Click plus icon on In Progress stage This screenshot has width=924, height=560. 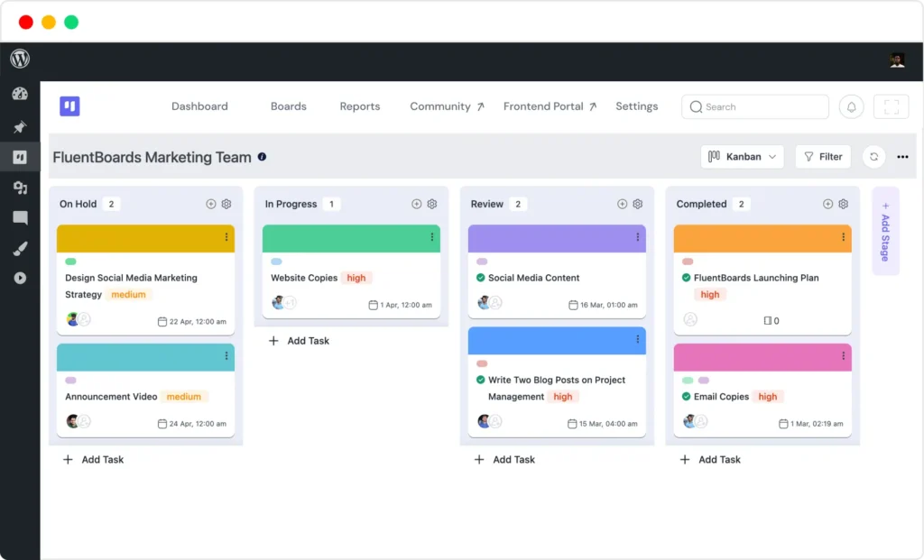pos(417,204)
